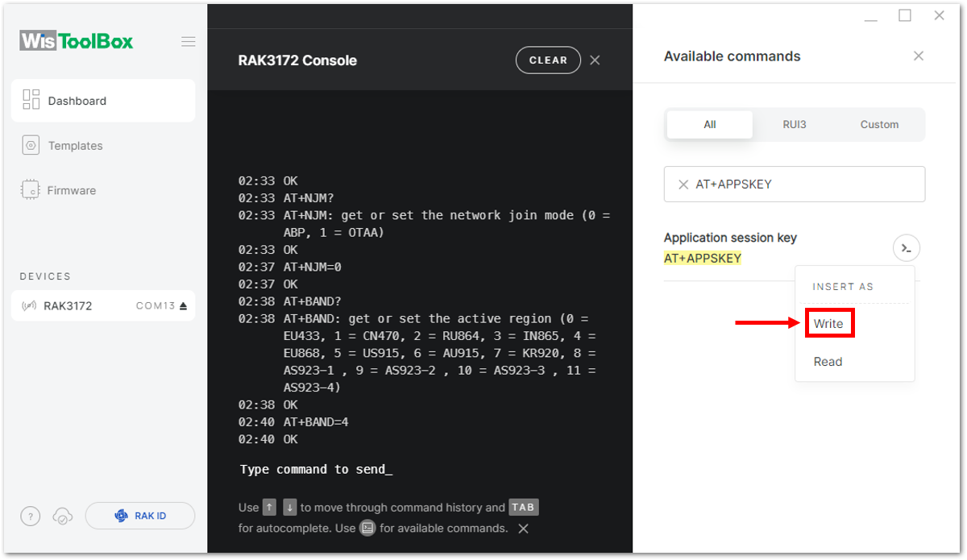Click the RAK3172 signal icon
Image resolution: width=967 pixels, height=560 pixels.
tap(29, 306)
